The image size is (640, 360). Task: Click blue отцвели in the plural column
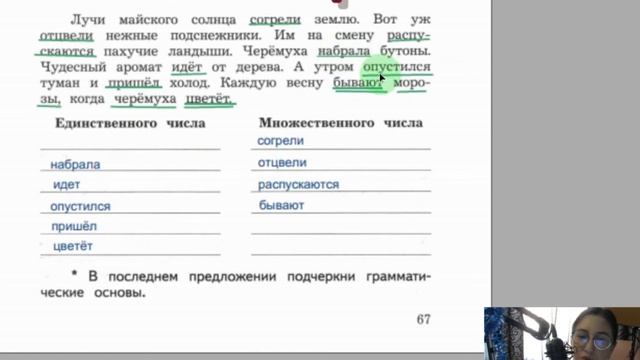282,162
